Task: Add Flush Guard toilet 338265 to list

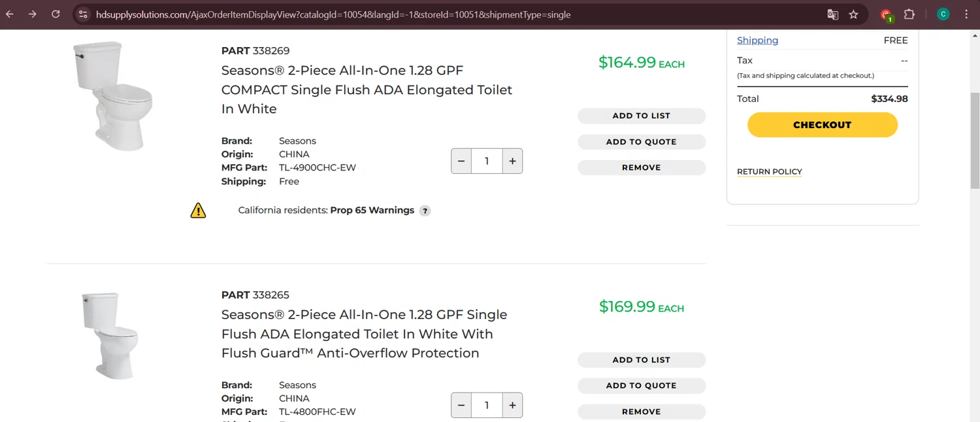Action: pos(642,360)
